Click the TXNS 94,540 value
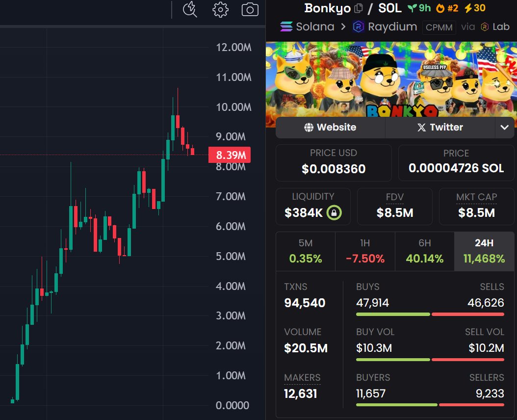The width and height of the screenshot is (517, 420). click(x=305, y=303)
